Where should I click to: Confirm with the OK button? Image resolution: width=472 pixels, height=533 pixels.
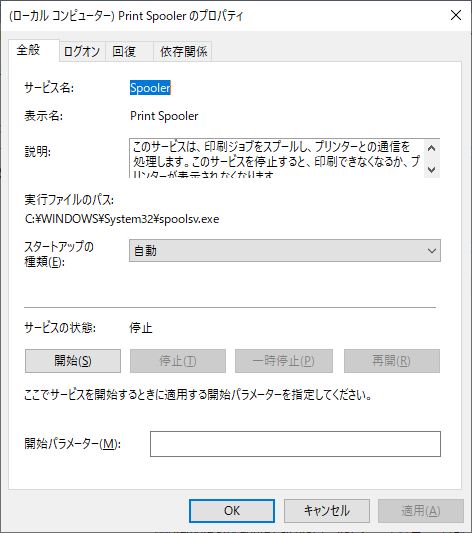tap(232, 511)
